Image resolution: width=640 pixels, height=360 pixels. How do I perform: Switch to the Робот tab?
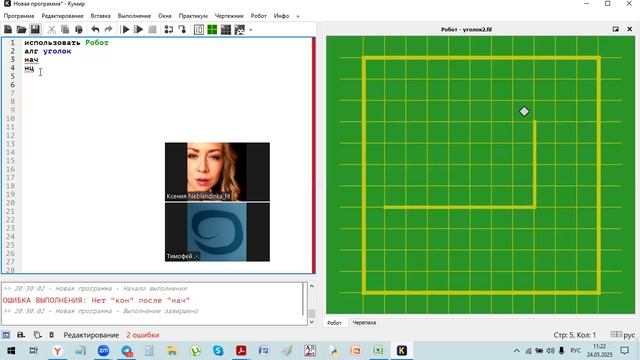click(334, 323)
